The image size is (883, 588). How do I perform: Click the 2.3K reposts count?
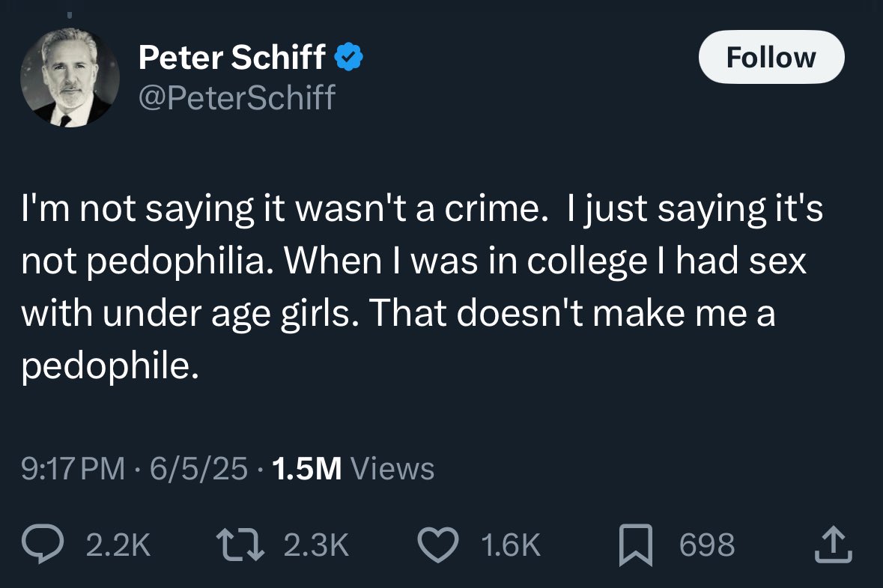pyautogui.click(x=317, y=545)
